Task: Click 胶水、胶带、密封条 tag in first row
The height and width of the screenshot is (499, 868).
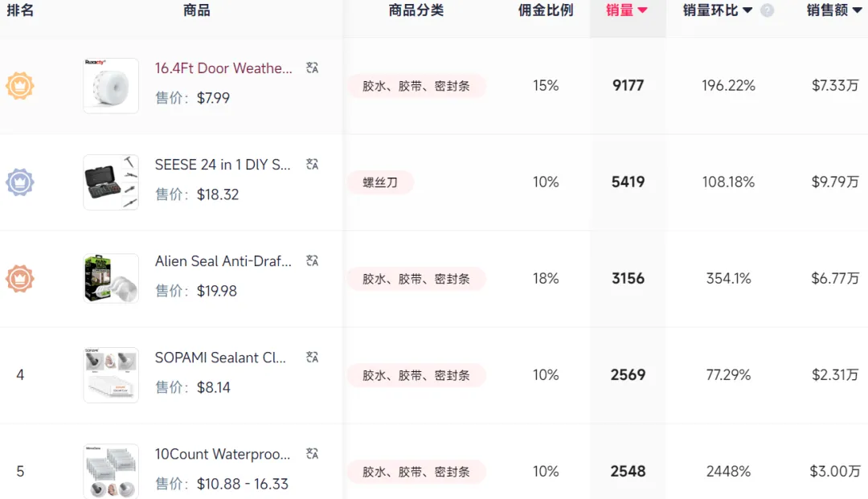Action: 416,86
